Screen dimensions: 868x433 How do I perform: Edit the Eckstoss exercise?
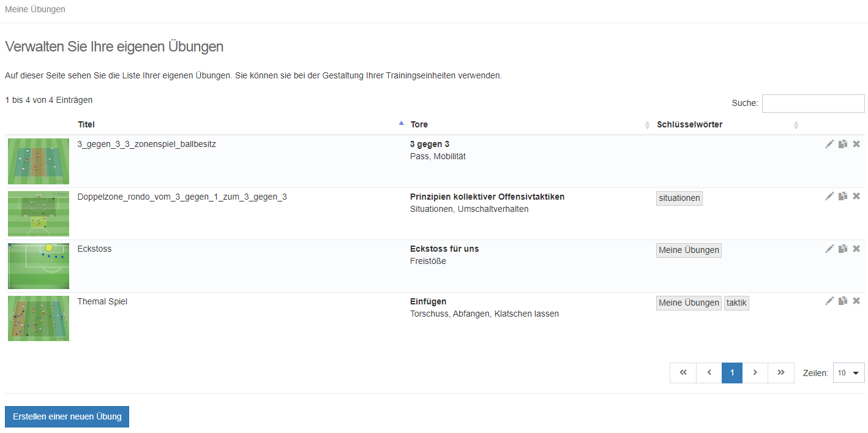(x=829, y=249)
